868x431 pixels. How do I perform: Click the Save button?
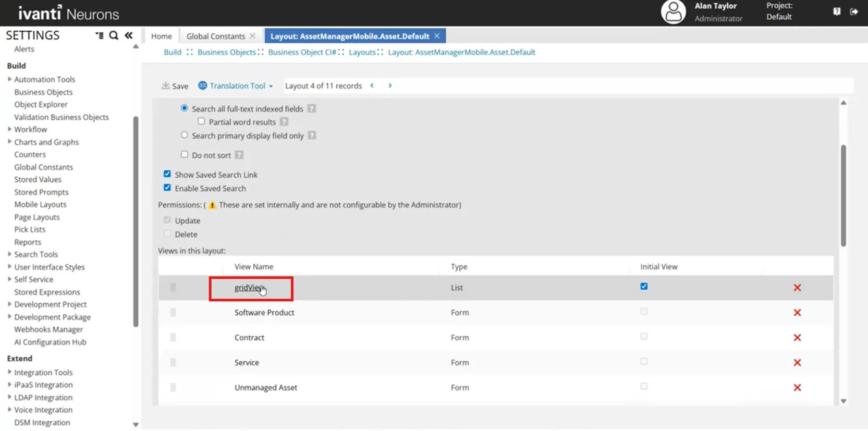point(175,86)
